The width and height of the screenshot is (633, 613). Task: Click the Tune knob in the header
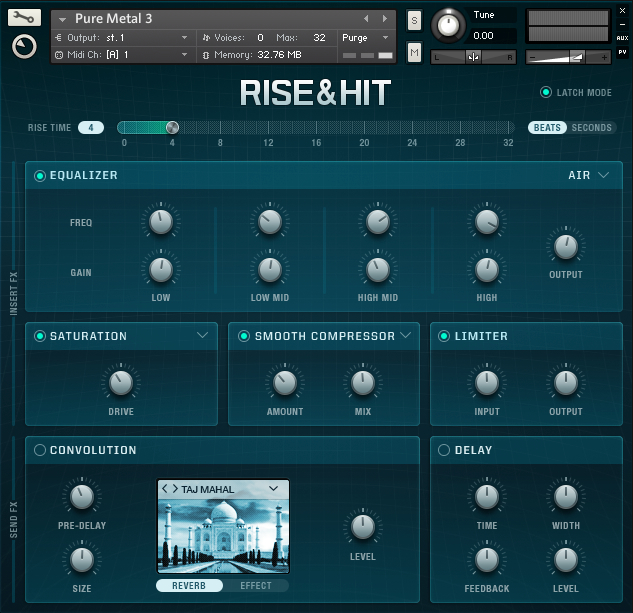(448, 25)
